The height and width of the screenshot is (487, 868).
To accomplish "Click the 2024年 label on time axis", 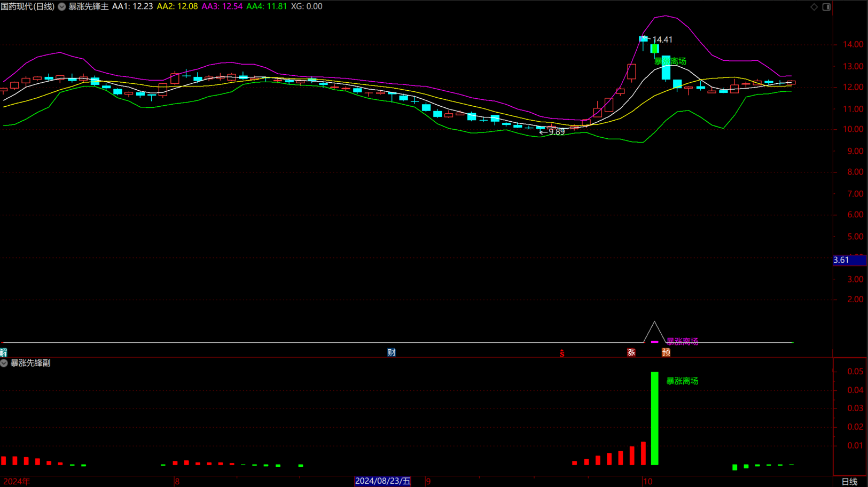I will (17, 482).
